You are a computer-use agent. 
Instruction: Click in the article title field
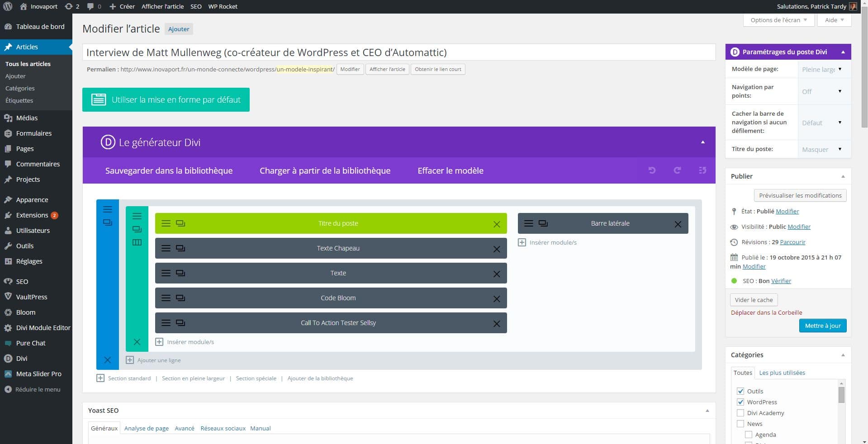pos(398,52)
